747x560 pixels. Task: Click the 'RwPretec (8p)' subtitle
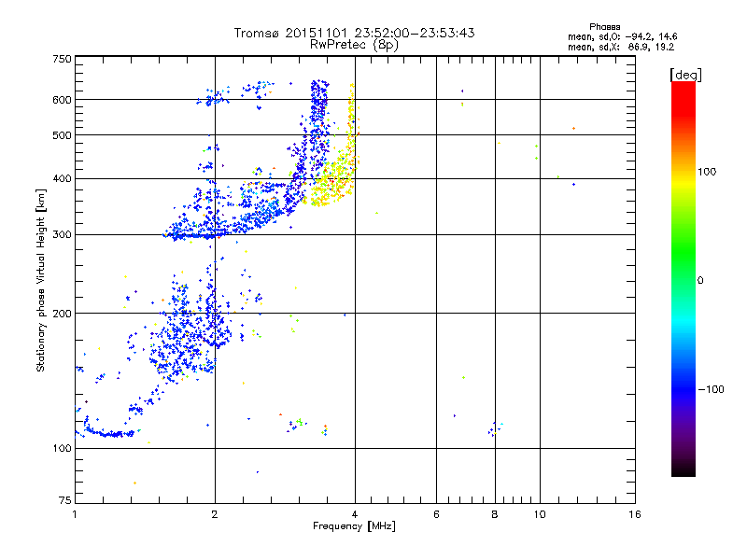click(354, 45)
